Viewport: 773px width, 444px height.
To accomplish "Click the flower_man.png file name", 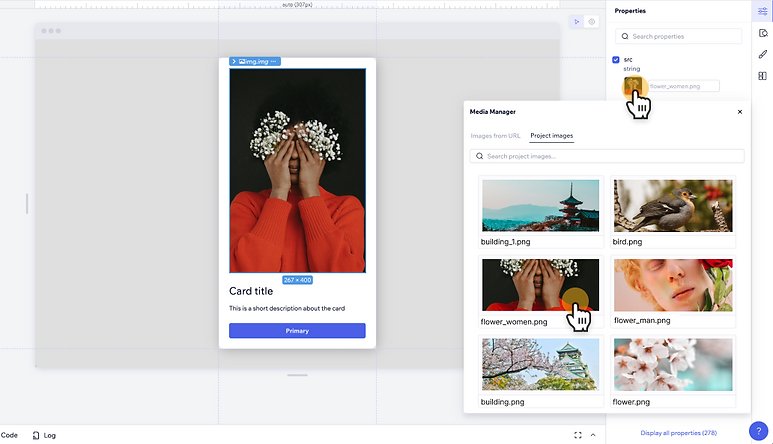I will click(642, 320).
